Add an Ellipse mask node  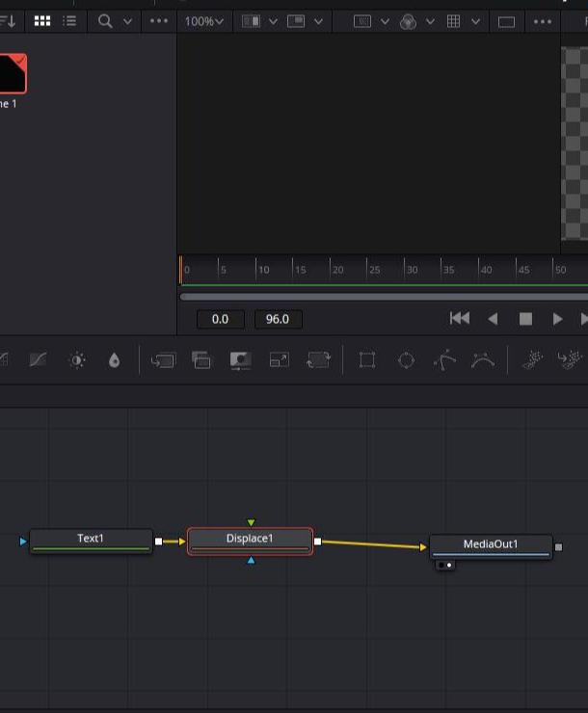point(406,360)
